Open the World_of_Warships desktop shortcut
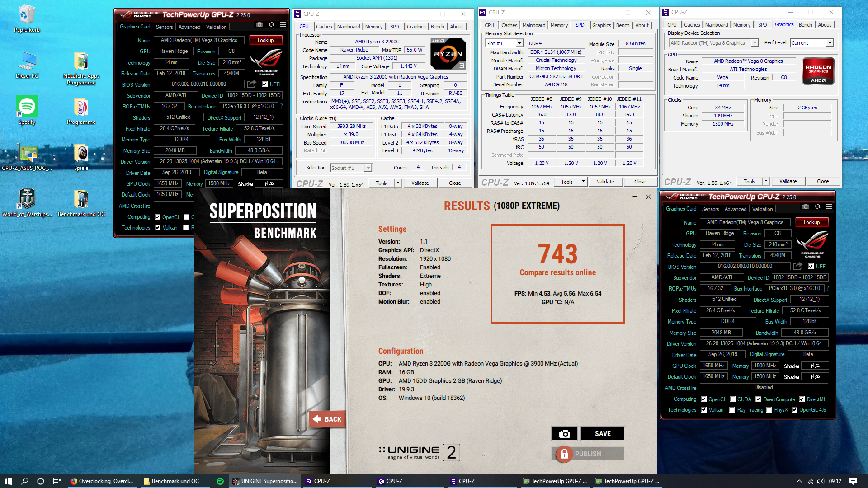Viewport: 868px width, 488px height. click(x=27, y=203)
